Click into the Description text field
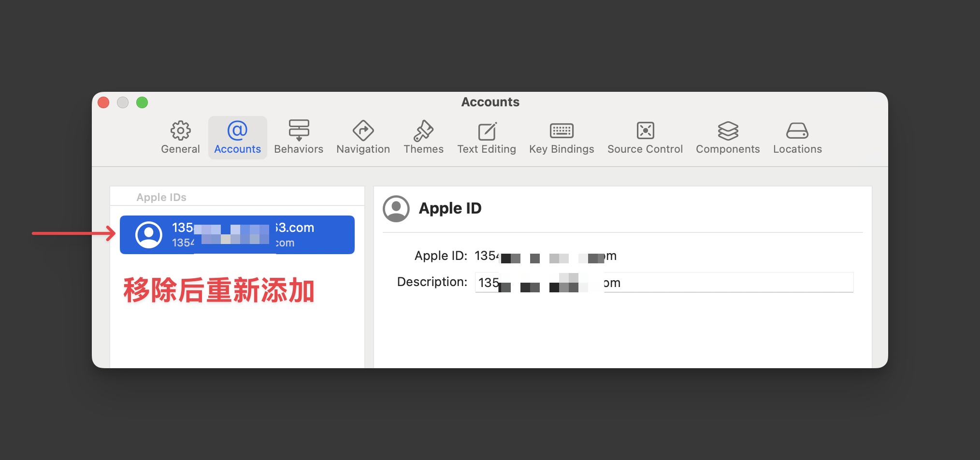 click(725, 283)
